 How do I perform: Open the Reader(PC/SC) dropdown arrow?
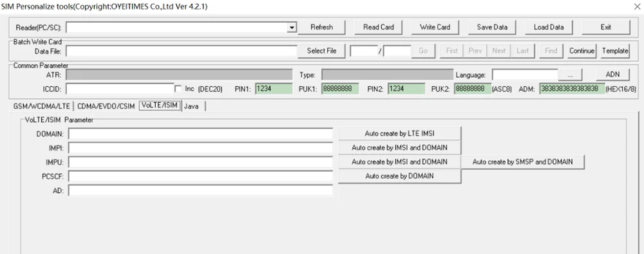click(x=292, y=28)
